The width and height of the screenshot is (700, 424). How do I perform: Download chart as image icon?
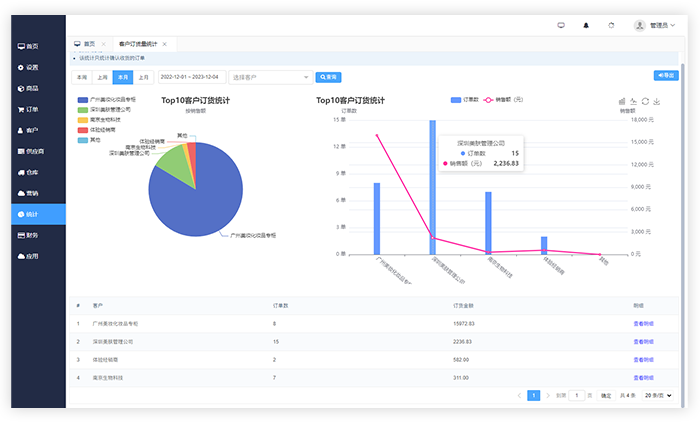(x=657, y=101)
